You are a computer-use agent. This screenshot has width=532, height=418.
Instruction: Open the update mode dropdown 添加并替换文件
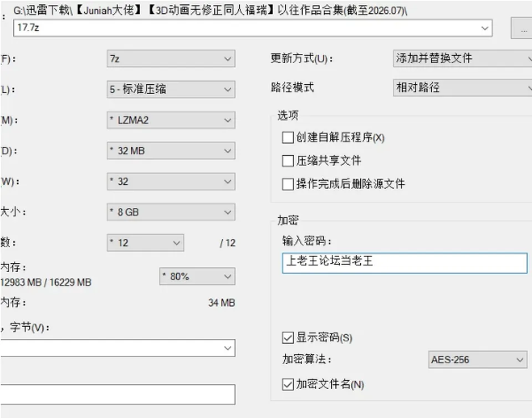click(463, 58)
